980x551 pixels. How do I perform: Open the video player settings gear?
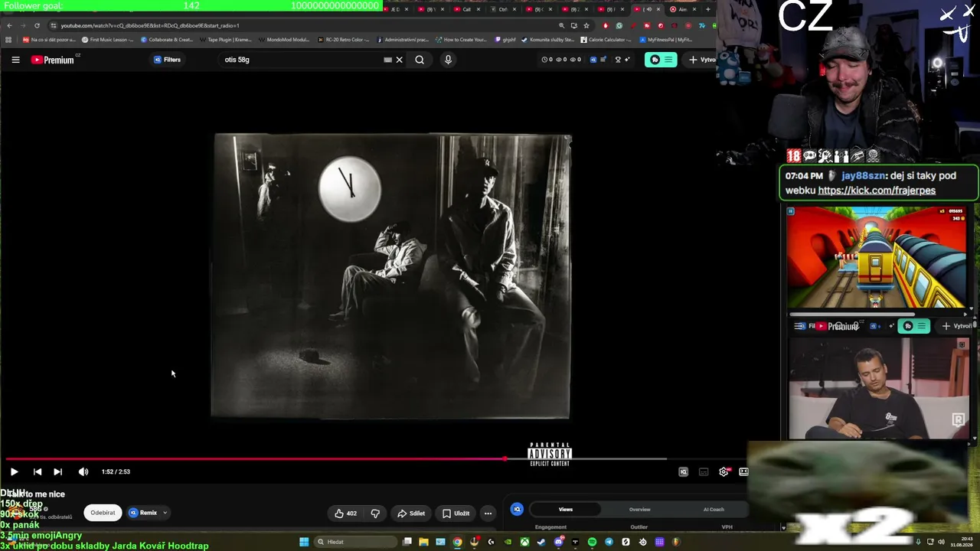pos(724,472)
